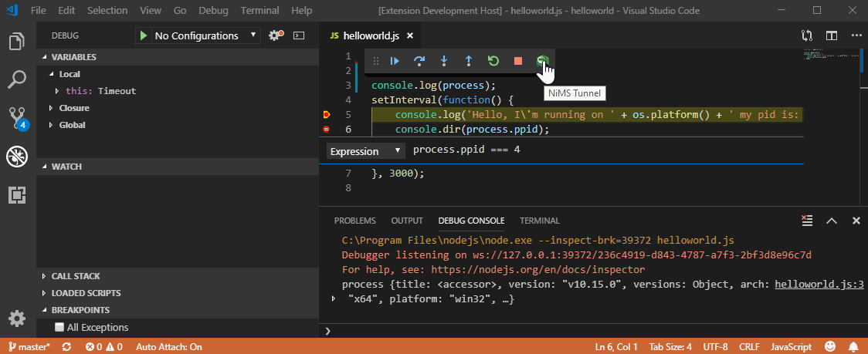Open the Debug view in activity bar
The width and height of the screenshot is (868, 354).
(18, 157)
